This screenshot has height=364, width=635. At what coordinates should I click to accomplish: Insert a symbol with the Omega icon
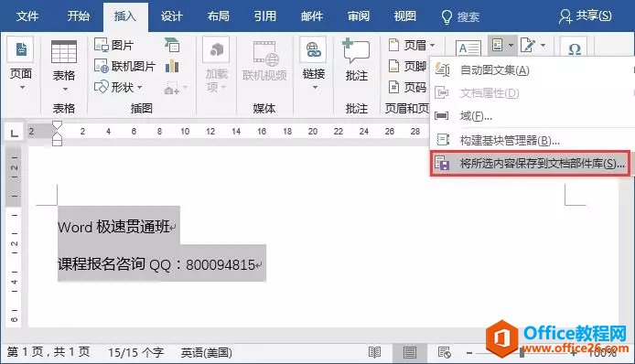(575, 49)
